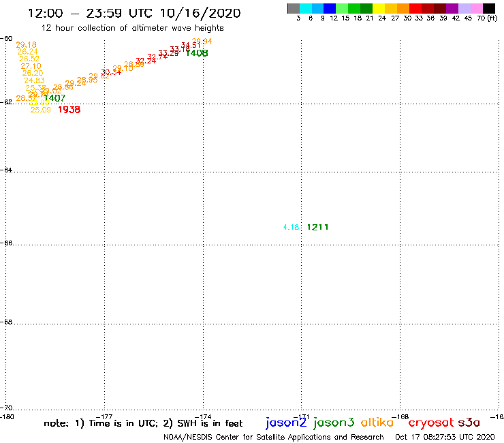Click the 26.20 wave height value
Viewport: 504px width, 443px height.
(x=33, y=74)
